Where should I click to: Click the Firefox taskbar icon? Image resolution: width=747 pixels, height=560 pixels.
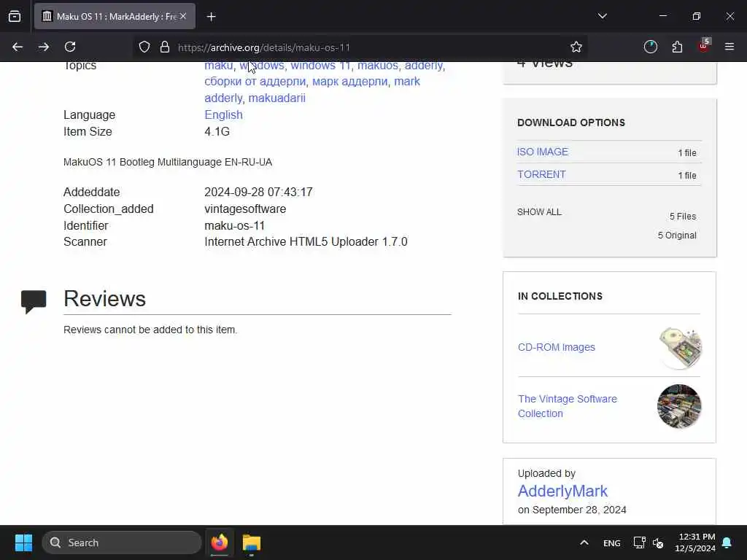tap(219, 542)
